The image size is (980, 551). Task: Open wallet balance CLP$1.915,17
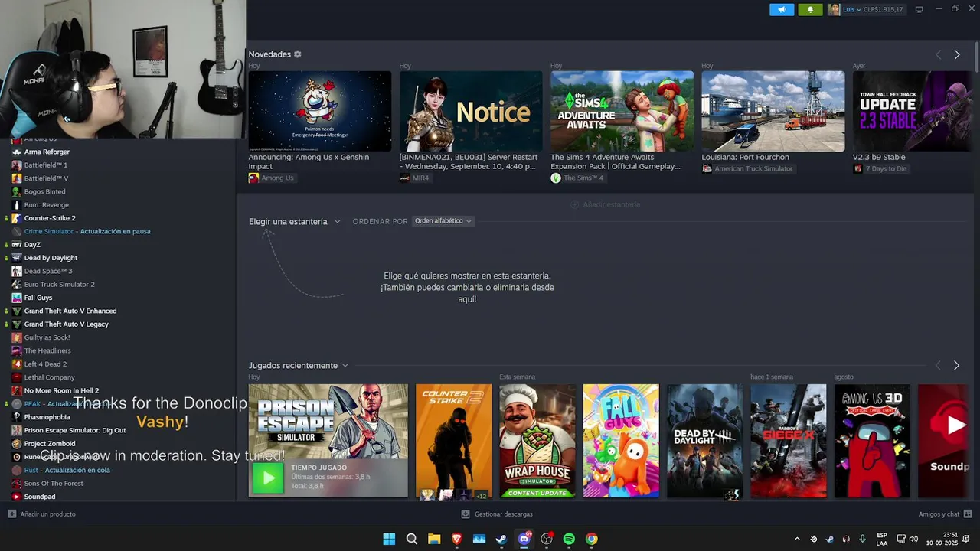click(x=883, y=9)
